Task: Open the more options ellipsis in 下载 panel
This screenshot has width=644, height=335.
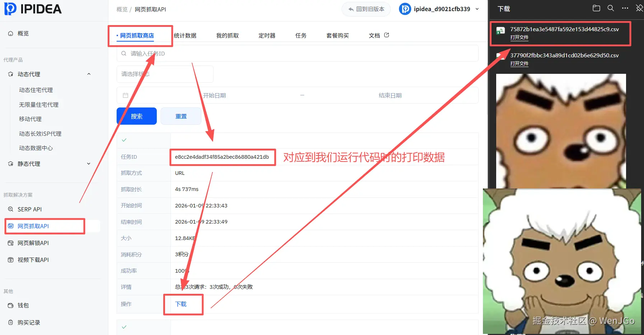Action: [625, 8]
